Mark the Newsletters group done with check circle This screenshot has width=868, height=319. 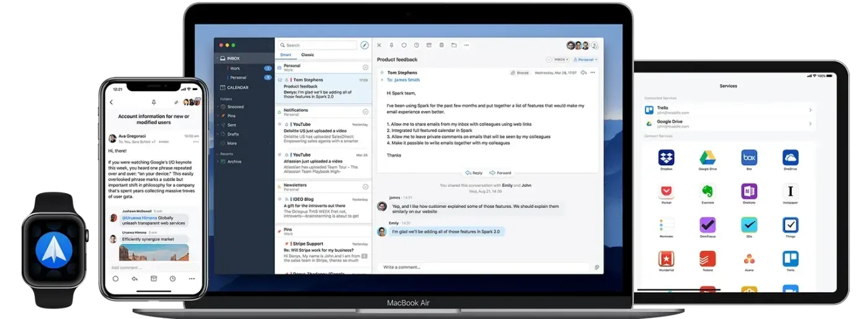[366, 187]
